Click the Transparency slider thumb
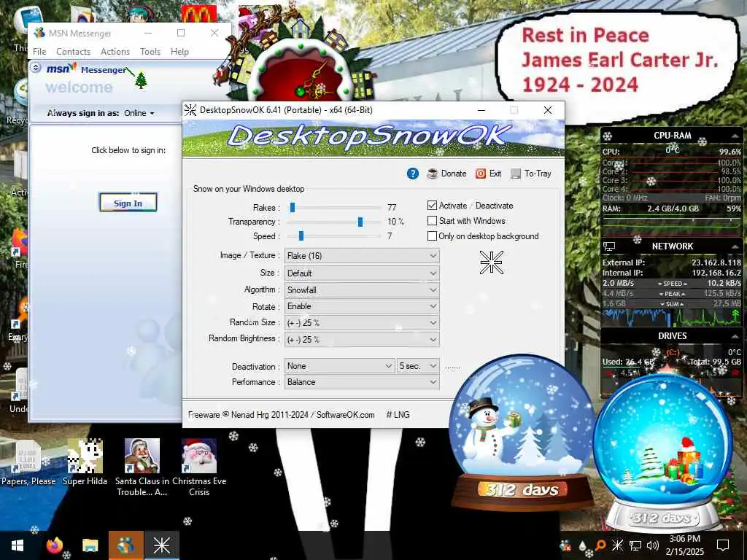This screenshot has height=560, width=747. 360,222
